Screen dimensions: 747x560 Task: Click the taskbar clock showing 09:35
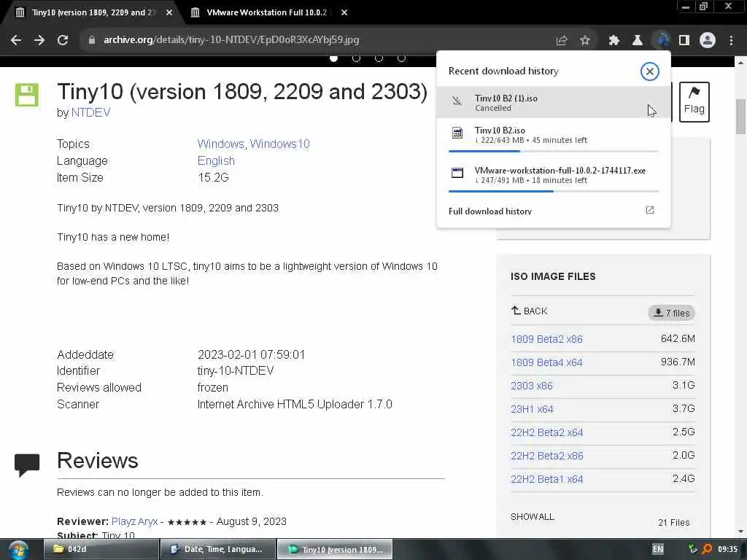[727, 549]
